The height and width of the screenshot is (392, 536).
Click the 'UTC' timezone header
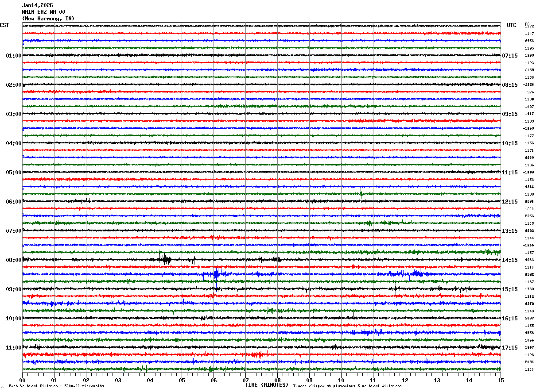(512, 25)
